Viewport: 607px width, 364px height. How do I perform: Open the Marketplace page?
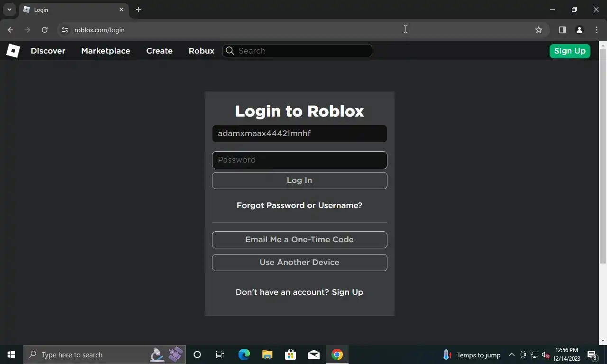tap(105, 51)
